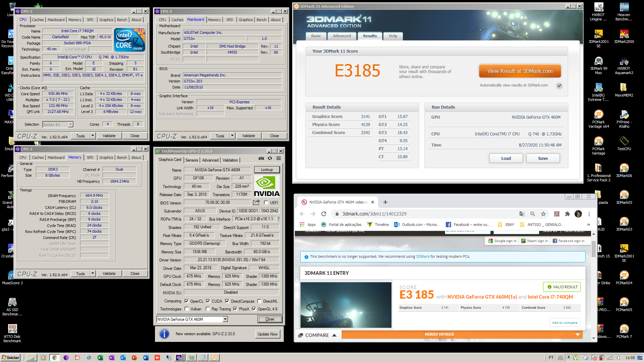
Task: Open the PCMark Vantage x64 desktop icon
Action: [598, 119]
